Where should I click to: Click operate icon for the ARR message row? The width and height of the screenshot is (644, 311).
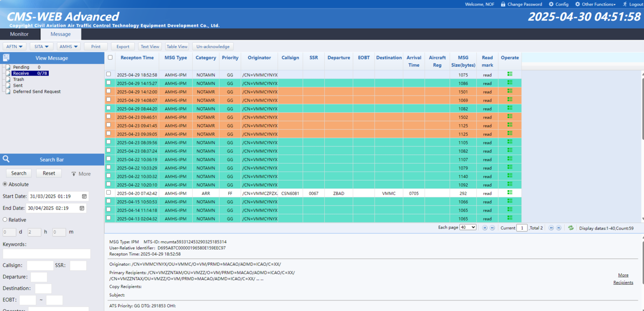tap(510, 193)
